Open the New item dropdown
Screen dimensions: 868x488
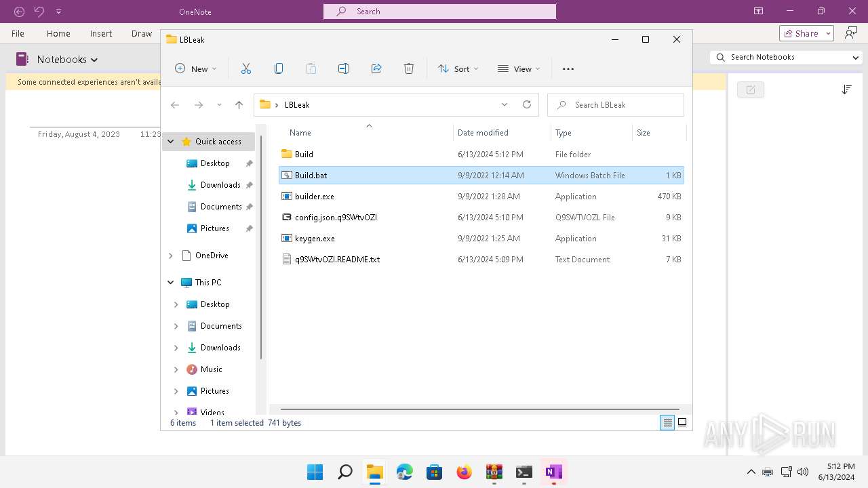(196, 68)
